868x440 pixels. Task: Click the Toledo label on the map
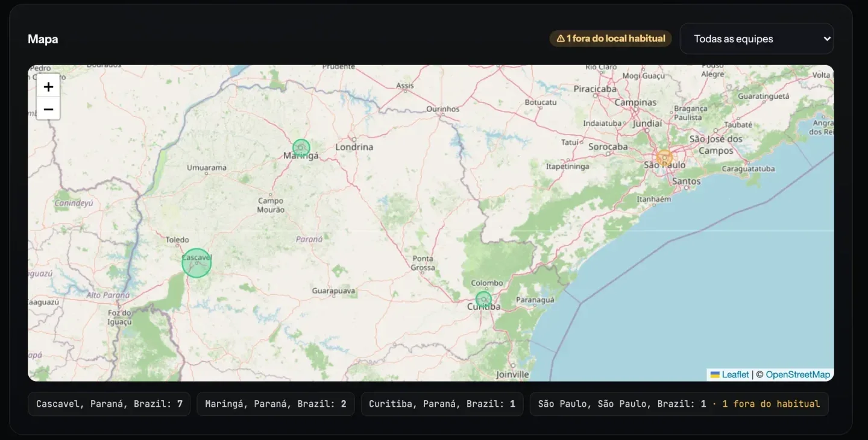point(177,240)
